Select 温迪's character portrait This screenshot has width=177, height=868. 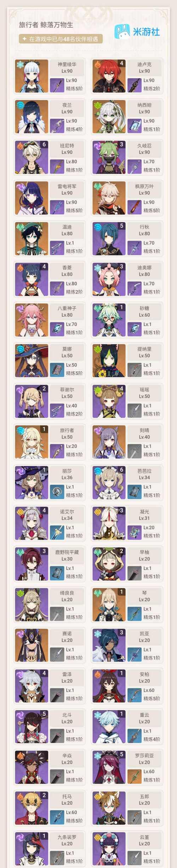[32, 239]
